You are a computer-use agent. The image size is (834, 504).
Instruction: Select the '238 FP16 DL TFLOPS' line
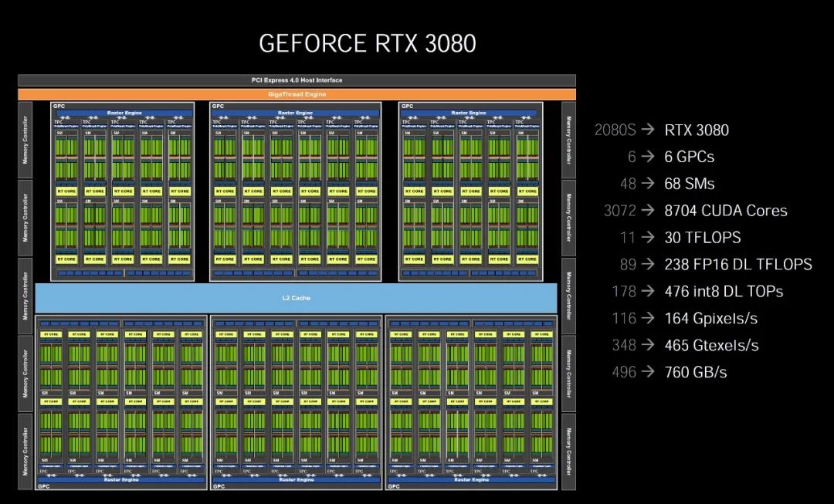(738, 264)
